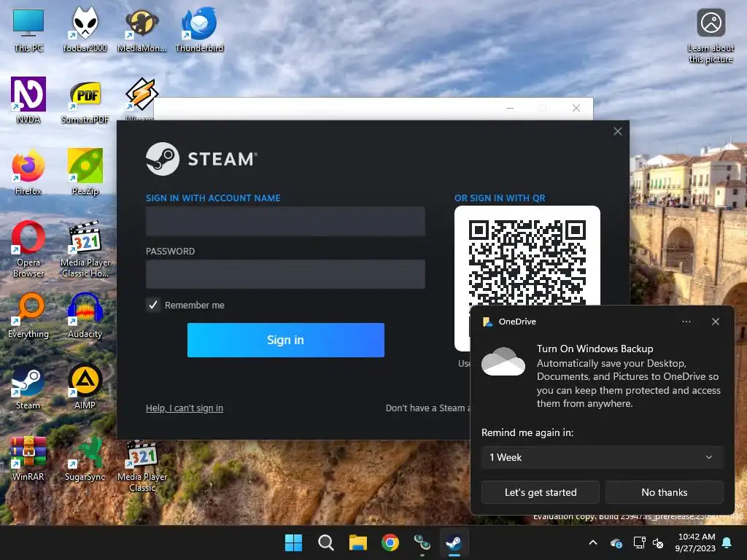The height and width of the screenshot is (560, 747).
Task: Open MediaMonkey desktop shortcut
Action: (142, 29)
